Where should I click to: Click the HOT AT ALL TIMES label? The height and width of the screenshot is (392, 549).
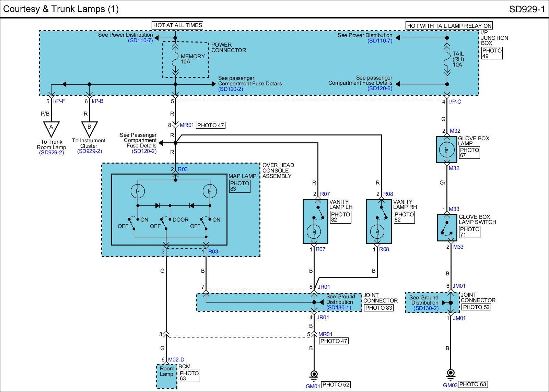(x=177, y=25)
